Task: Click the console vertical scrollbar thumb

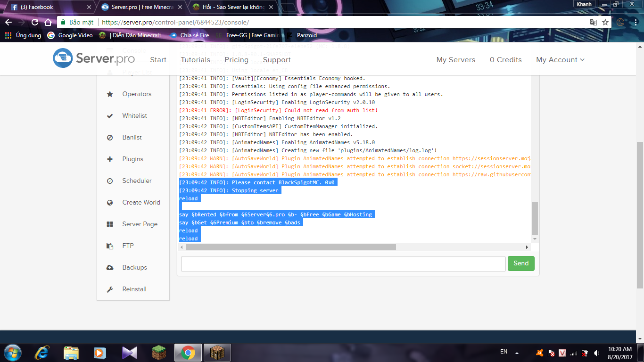Action: [535, 218]
